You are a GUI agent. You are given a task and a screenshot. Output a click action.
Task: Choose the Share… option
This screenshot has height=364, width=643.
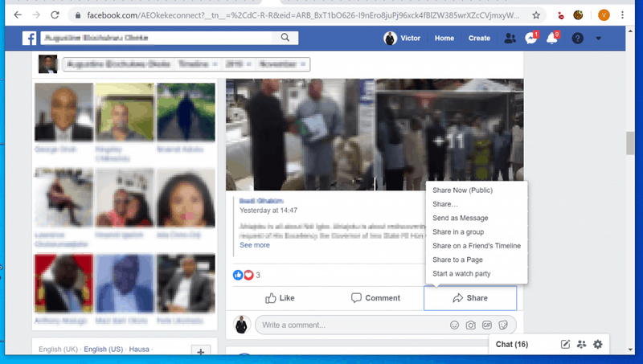tap(445, 204)
